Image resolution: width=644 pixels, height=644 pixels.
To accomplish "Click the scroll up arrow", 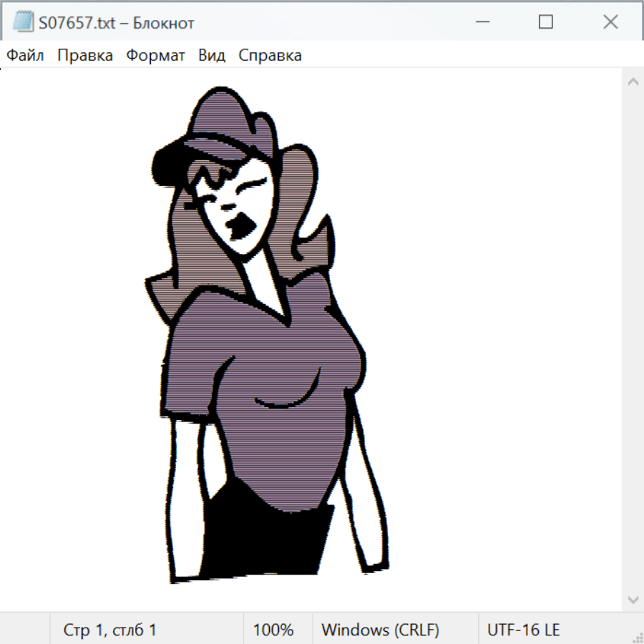I will 633,82.
